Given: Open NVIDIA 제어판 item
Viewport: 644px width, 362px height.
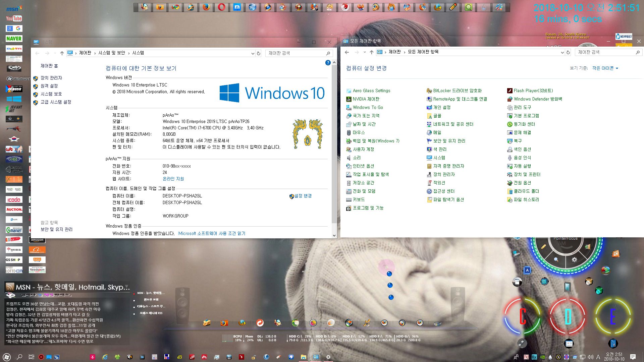Looking at the screenshot, I should pos(363,99).
